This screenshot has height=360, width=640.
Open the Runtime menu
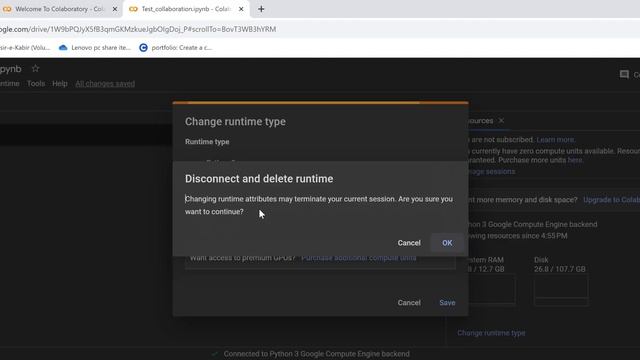coord(10,84)
